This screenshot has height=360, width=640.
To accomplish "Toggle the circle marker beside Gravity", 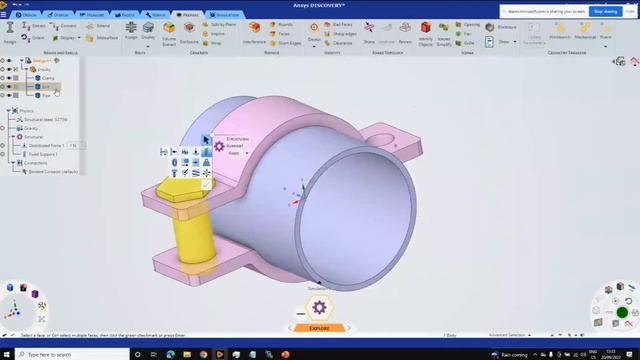I will (x=2, y=128).
